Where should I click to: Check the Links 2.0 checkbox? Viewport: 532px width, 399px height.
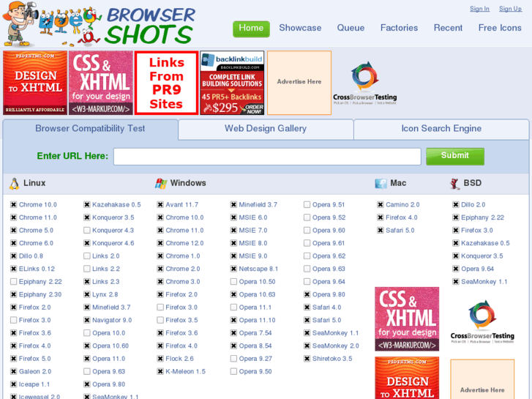(x=87, y=256)
